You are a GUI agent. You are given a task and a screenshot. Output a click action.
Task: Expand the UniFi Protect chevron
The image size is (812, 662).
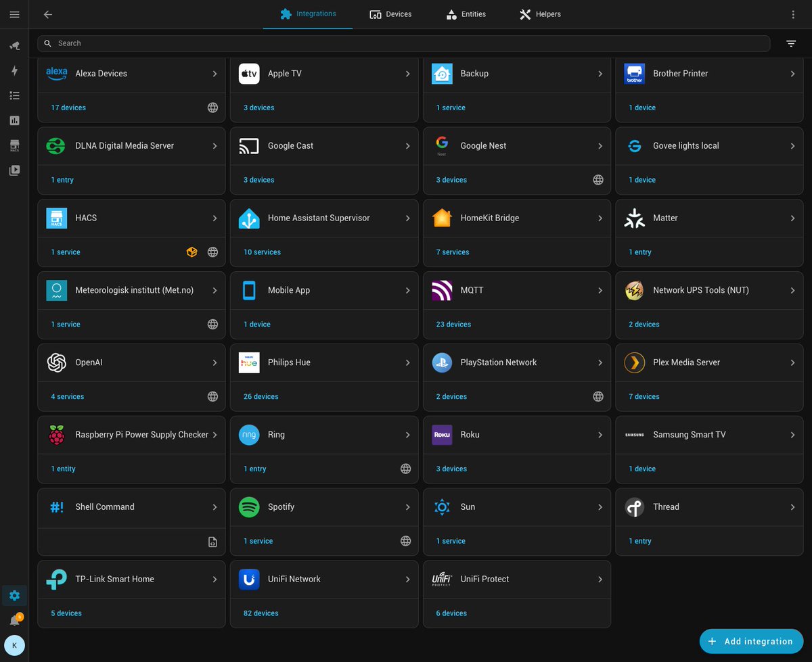600,580
